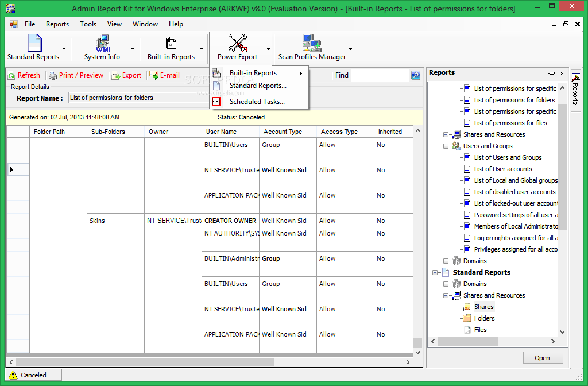Open the Standard Reports dropdown arrow
This screenshot has height=386, width=588.
(x=64, y=49)
